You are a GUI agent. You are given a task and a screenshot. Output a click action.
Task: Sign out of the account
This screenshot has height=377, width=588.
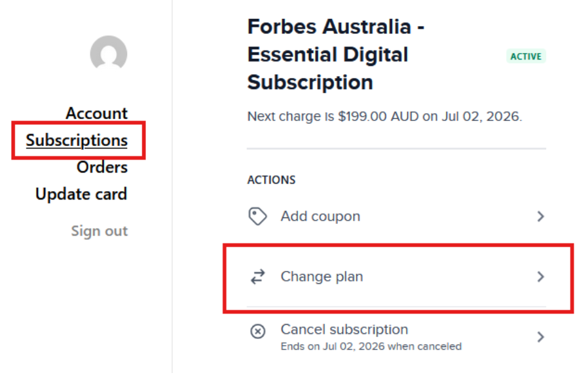click(x=100, y=231)
